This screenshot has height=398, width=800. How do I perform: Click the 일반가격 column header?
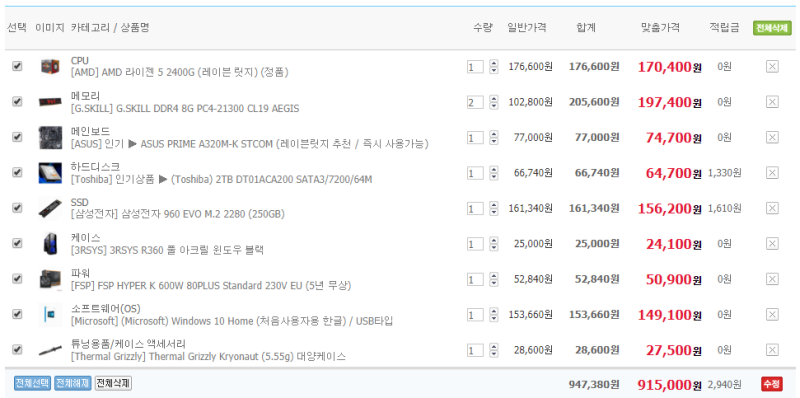(527, 28)
